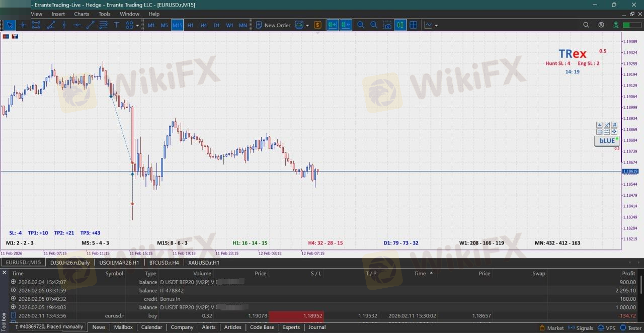
Task: Pick the draw rectangle objects tool
Action: (36, 25)
